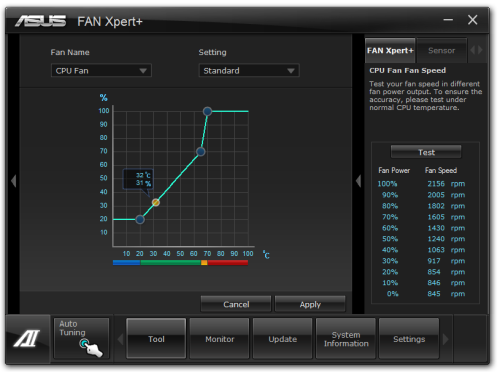The height and width of the screenshot is (372, 500).
Task: Click the CPU Fan Fan Speed heading
Action: [407, 70]
